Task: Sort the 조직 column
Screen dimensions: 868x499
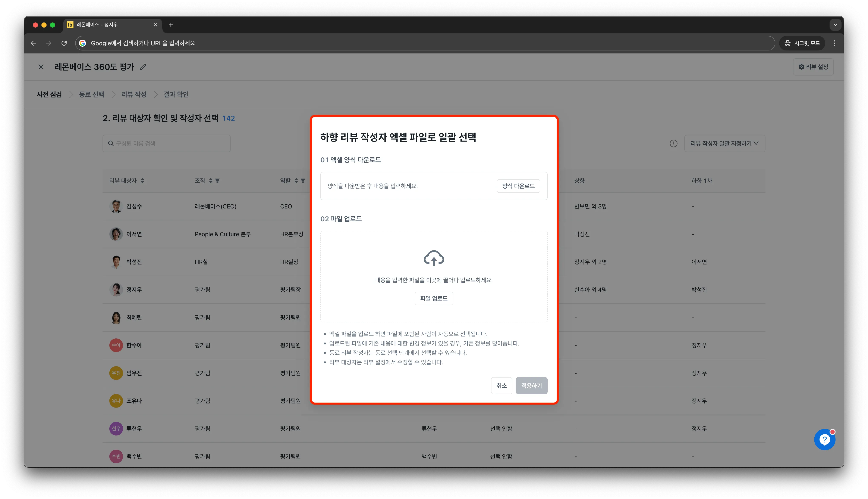Action: pos(211,181)
